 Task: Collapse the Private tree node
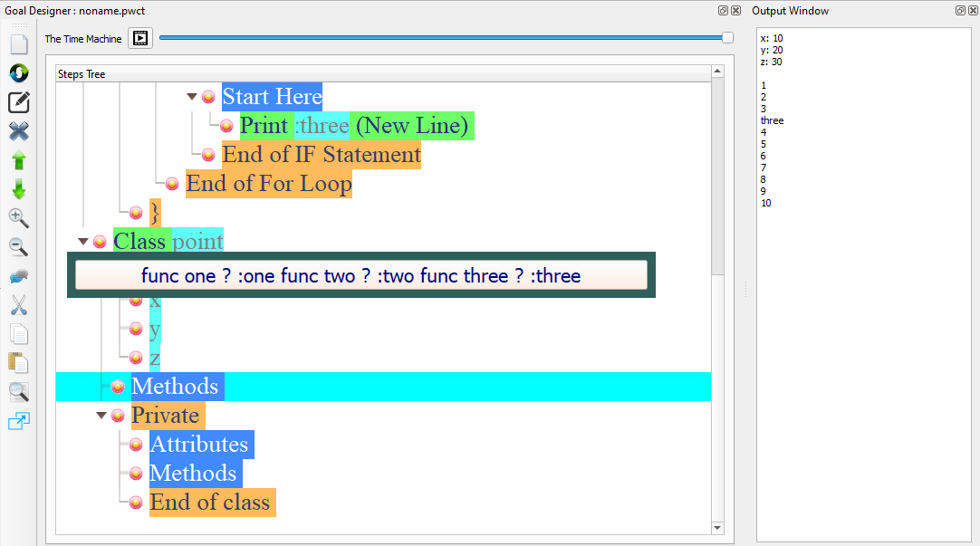[101, 415]
